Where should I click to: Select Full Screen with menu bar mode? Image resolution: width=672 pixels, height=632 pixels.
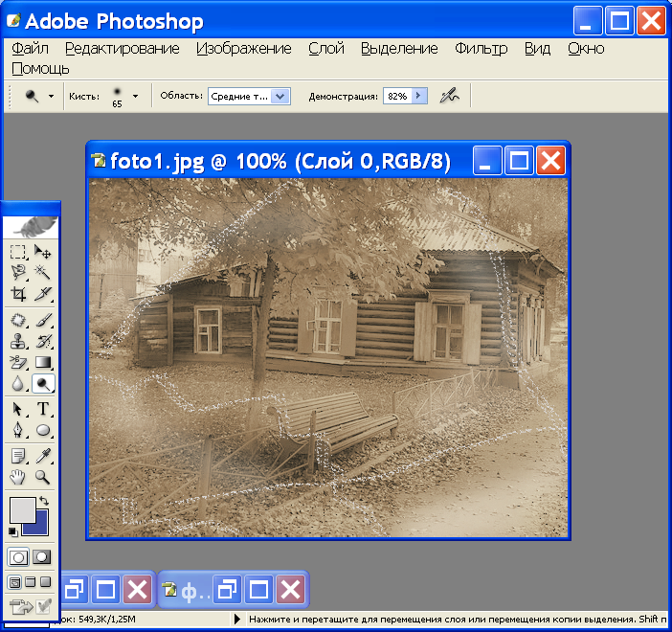pyautogui.click(x=30, y=582)
